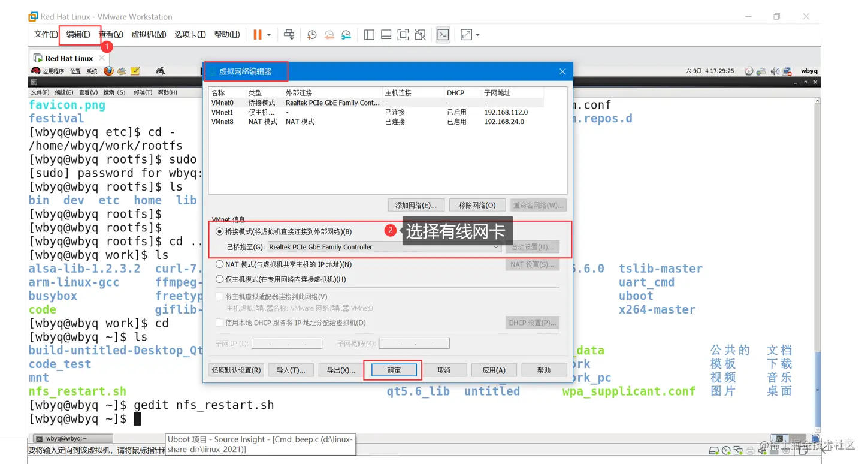Click subnet address 192.168.112.0

coord(506,112)
